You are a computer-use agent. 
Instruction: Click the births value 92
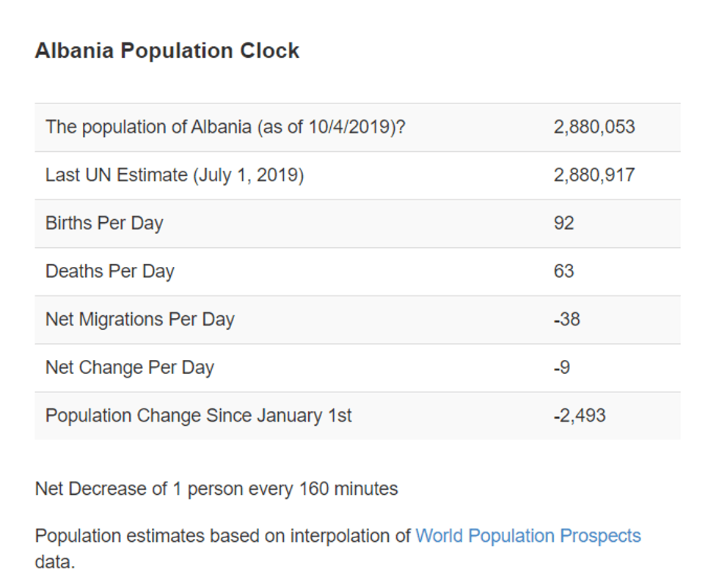point(564,224)
